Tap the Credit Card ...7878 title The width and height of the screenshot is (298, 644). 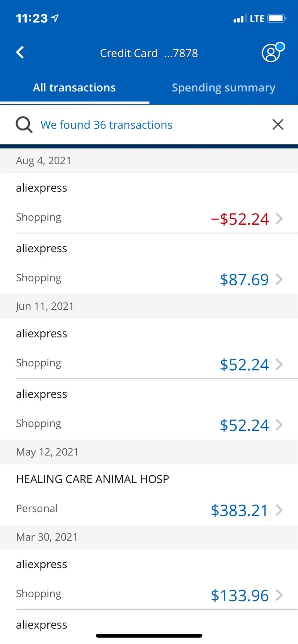tap(149, 53)
